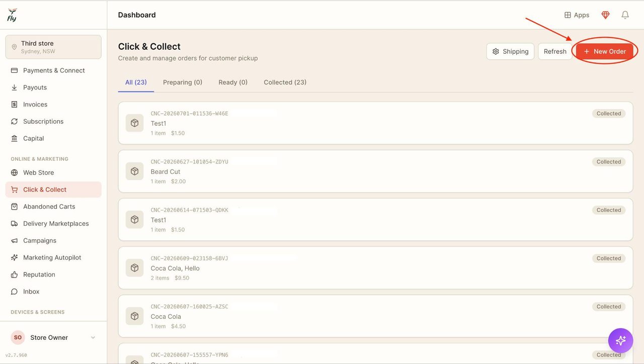Open order CNC-20260607-160025-AZSC
The height and width of the screenshot is (364, 644).
[375, 316]
